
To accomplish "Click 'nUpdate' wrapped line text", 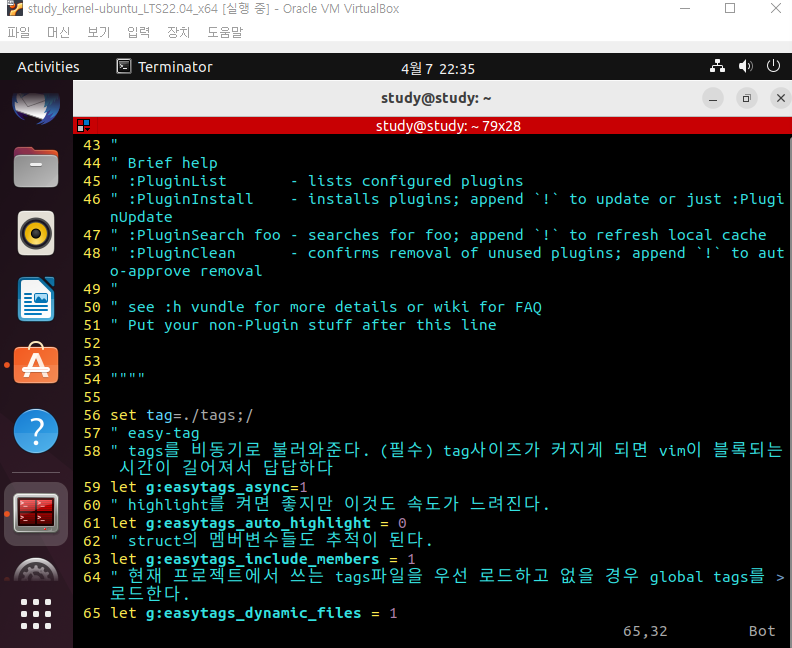I will (141, 217).
